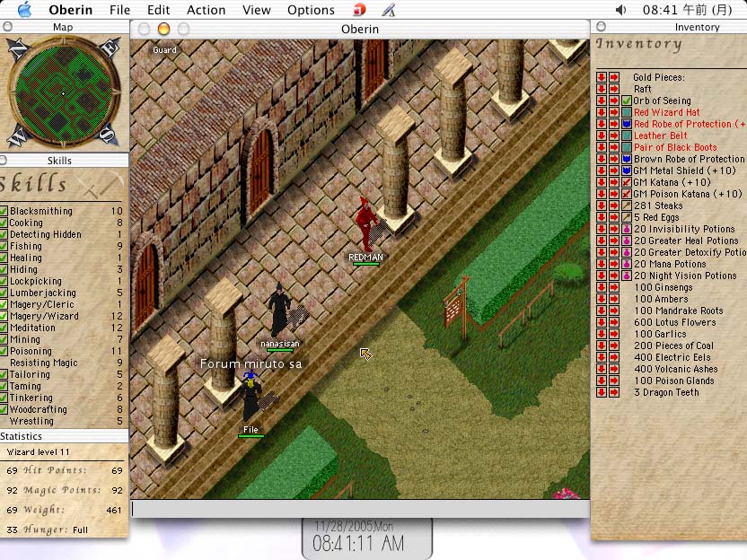Open the Apple menu
The width and height of the screenshot is (747, 560).
24,10
